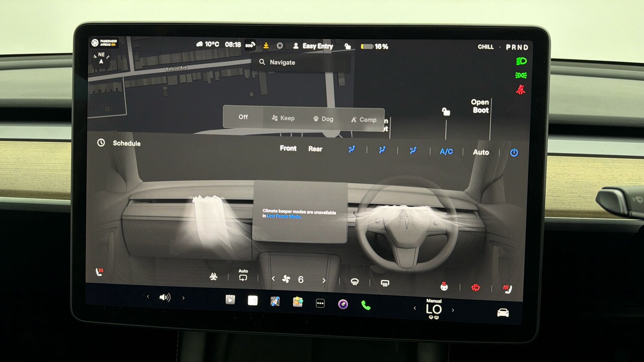Decrease fan speed with the left chevron
This screenshot has height=362, width=644.
click(x=273, y=280)
